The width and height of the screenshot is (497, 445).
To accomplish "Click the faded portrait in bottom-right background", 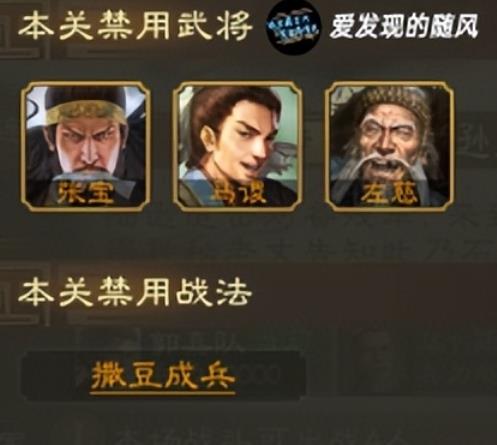I will tap(375, 360).
